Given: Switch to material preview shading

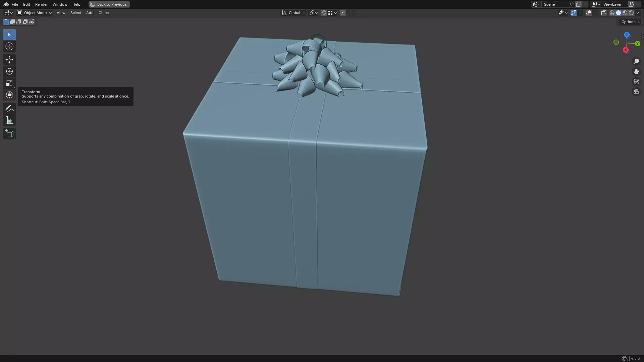Looking at the screenshot, I should [x=625, y=13].
